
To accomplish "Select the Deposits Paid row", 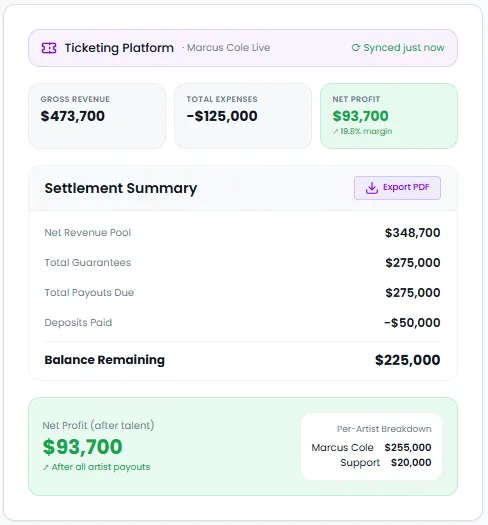I will click(242, 323).
